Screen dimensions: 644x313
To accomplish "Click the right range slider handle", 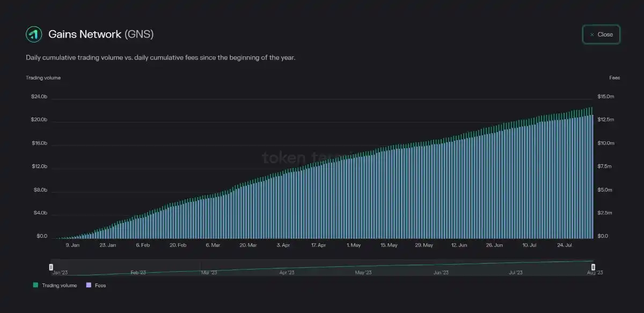I will 593,267.
